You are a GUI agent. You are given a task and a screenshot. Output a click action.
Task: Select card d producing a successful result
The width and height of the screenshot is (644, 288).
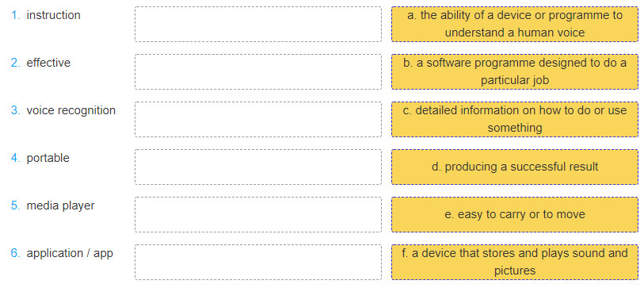[x=515, y=167]
